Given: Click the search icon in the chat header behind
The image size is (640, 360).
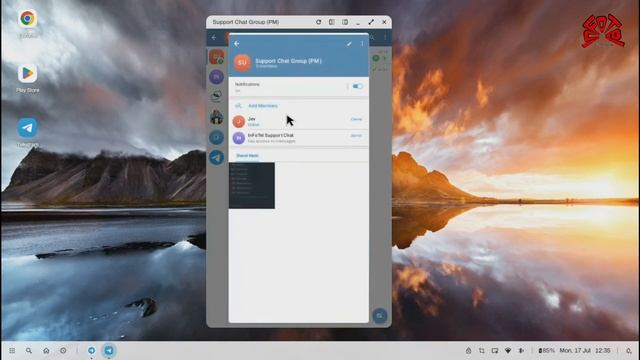Looking at the screenshot, I should (372, 38).
